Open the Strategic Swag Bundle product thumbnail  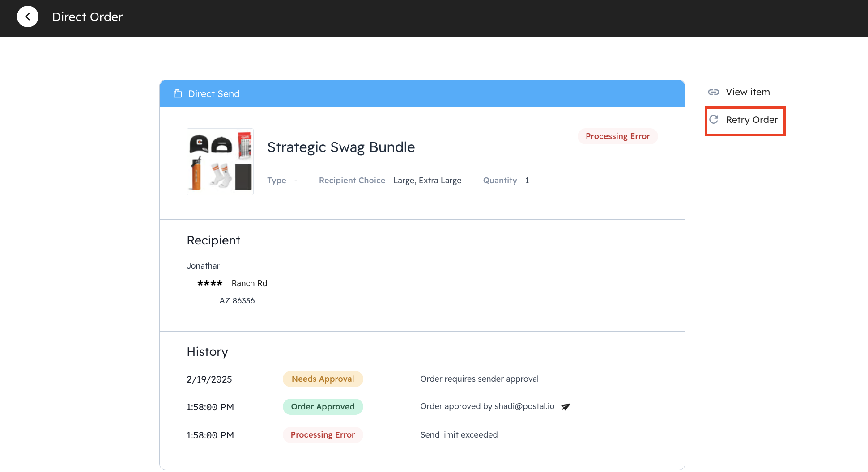pyautogui.click(x=220, y=162)
